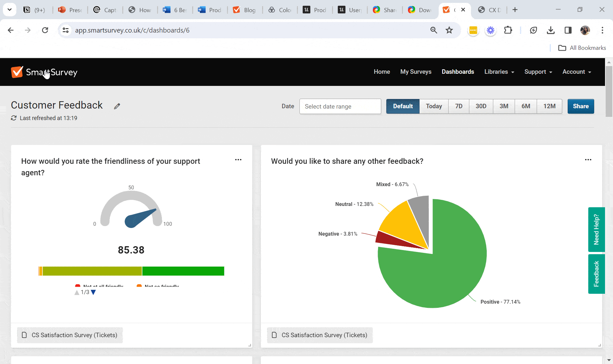This screenshot has width=613, height=364.
Task: Open the Home navigation item
Action: [382, 72]
